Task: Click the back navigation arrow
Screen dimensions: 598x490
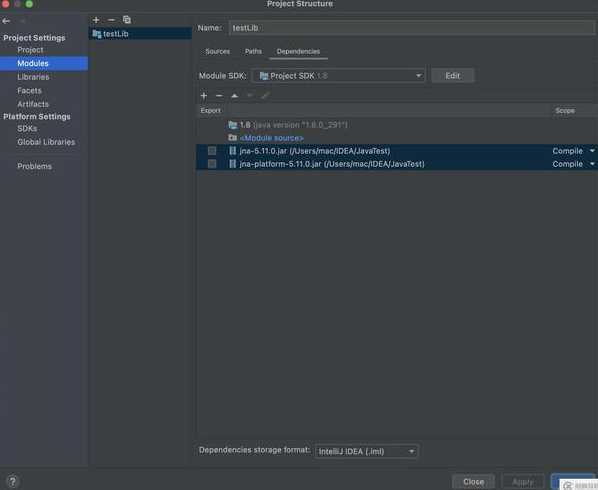Action: (x=6, y=21)
